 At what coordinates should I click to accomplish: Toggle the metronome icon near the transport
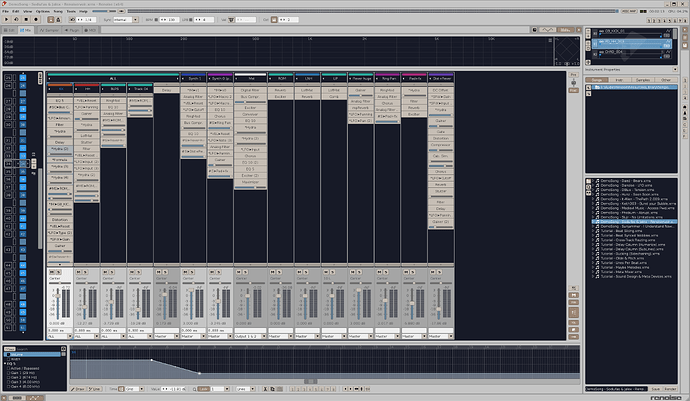(x=58, y=19)
